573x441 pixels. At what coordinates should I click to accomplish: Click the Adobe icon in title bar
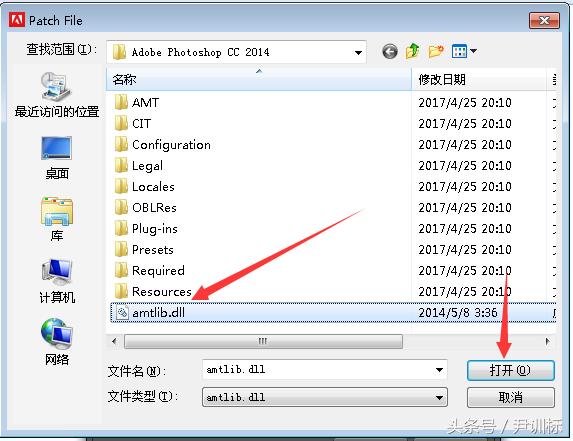coord(17,20)
